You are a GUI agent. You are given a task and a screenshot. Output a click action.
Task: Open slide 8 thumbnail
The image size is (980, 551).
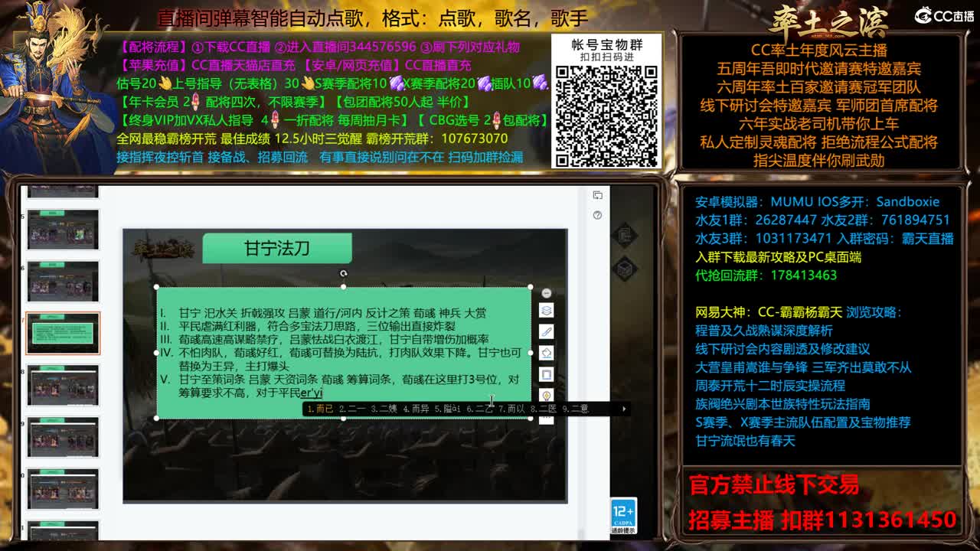click(x=63, y=385)
